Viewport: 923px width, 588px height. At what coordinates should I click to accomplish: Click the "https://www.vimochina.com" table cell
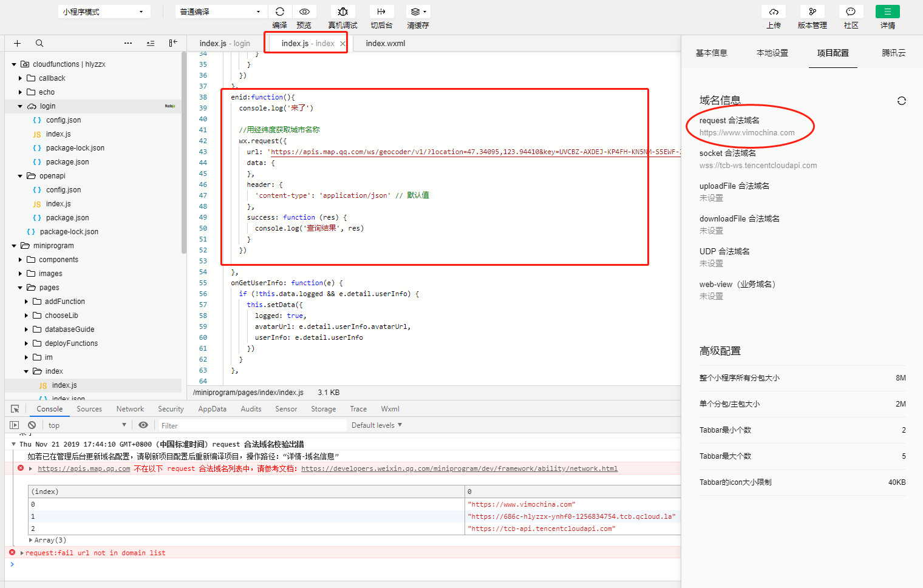click(x=573, y=504)
